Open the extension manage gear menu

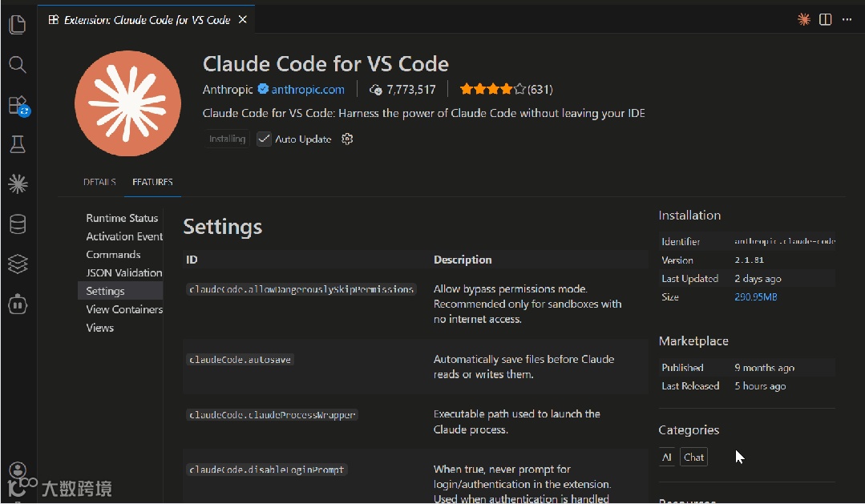pos(347,139)
